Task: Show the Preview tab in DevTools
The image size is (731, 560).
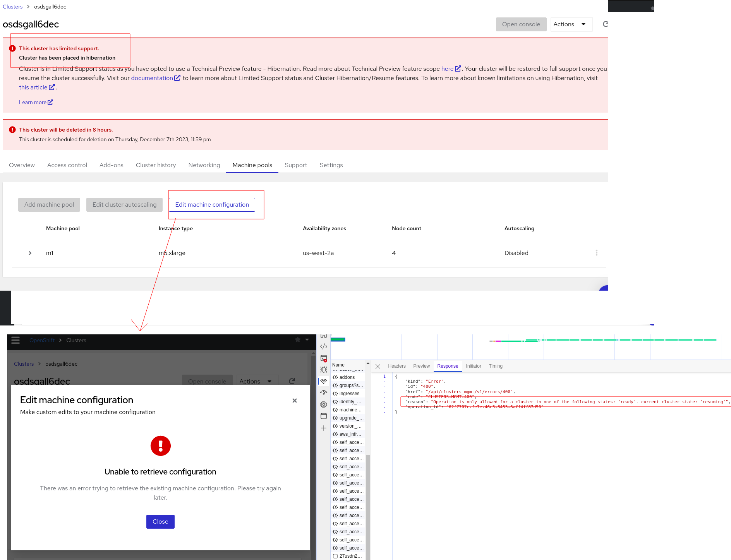Action: tap(421, 366)
